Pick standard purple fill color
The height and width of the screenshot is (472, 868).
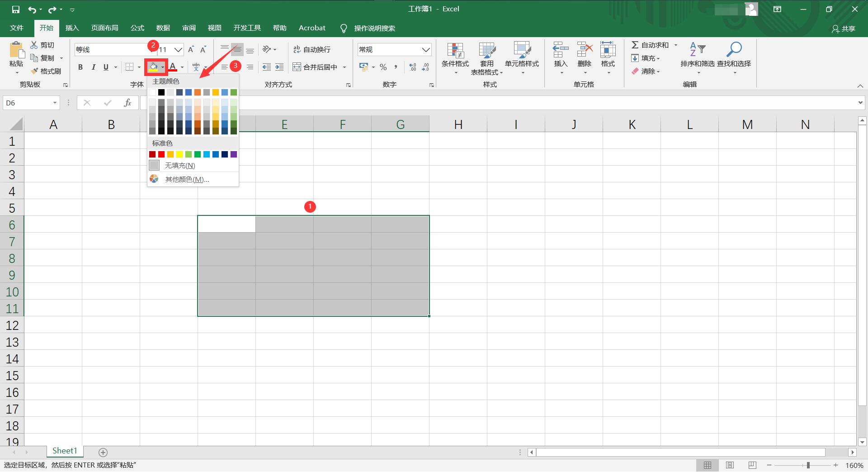[234, 154]
